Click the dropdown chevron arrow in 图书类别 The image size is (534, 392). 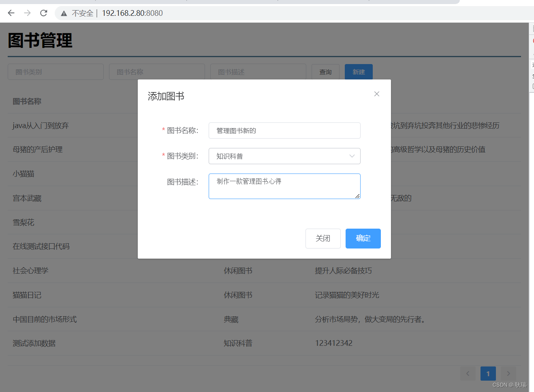(x=352, y=156)
